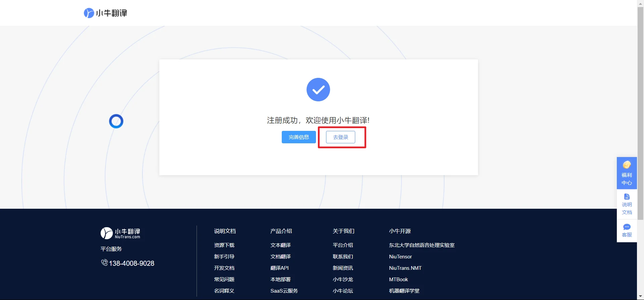Viewport: 644px width, 300px height.
Task: Click the page vertical scrollbar thumb
Action: click(x=640, y=113)
